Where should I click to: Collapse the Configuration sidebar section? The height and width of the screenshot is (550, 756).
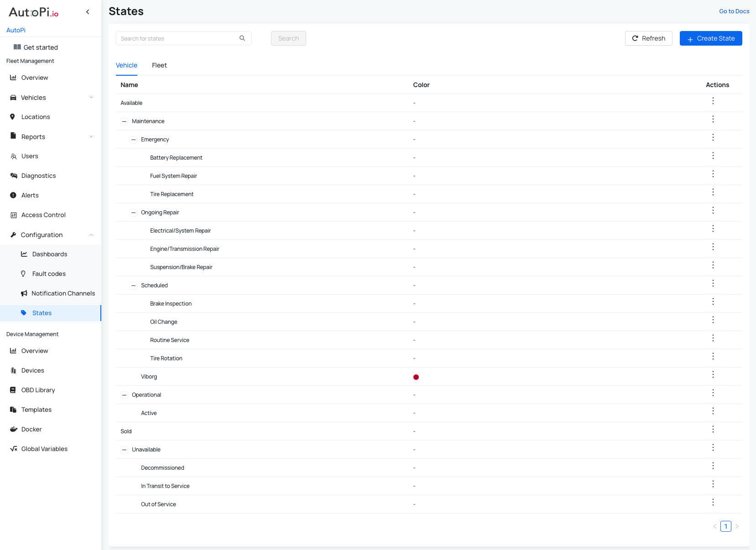point(51,235)
